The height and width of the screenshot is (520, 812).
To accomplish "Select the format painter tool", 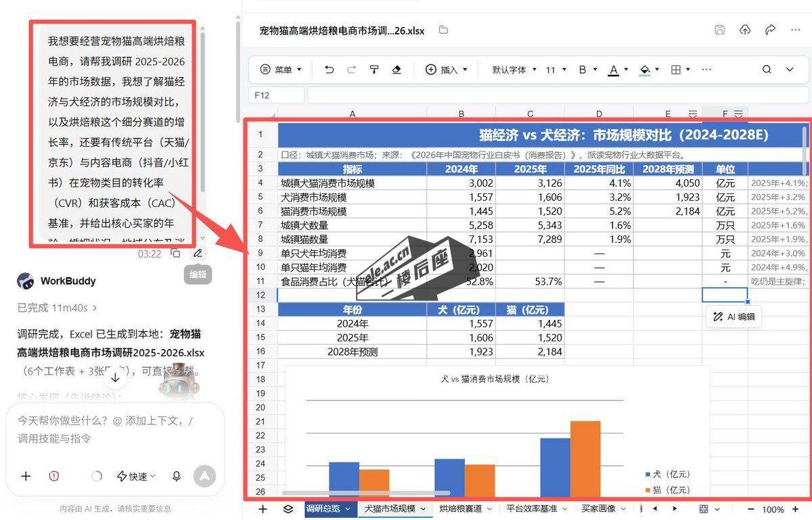I will (x=374, y=70).
